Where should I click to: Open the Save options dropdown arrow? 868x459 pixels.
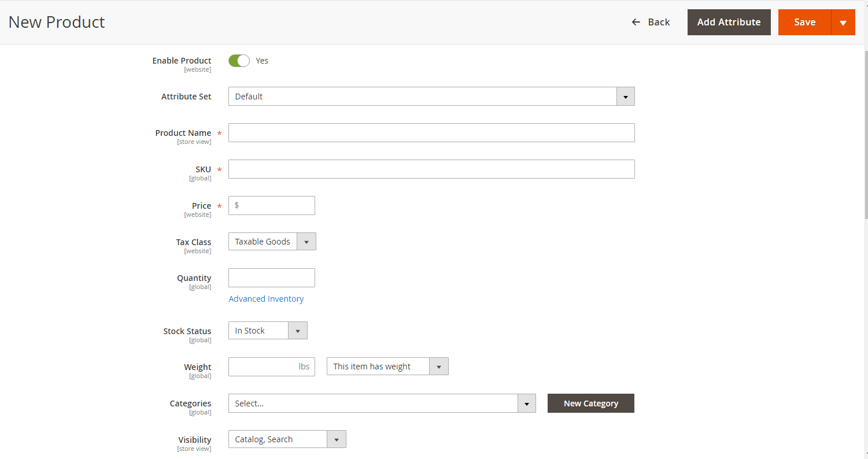pos(843,22)
